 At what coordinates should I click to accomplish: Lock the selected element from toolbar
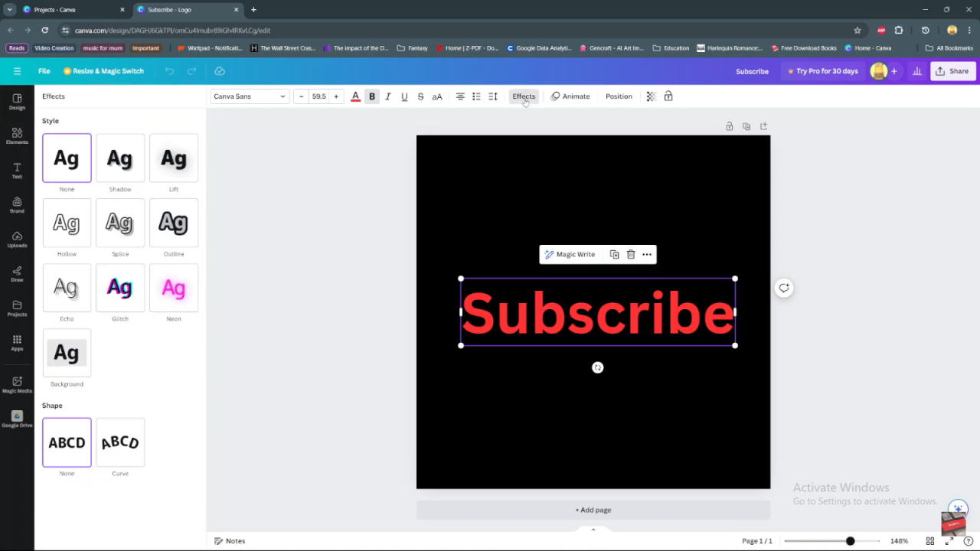tap(668, 96)
